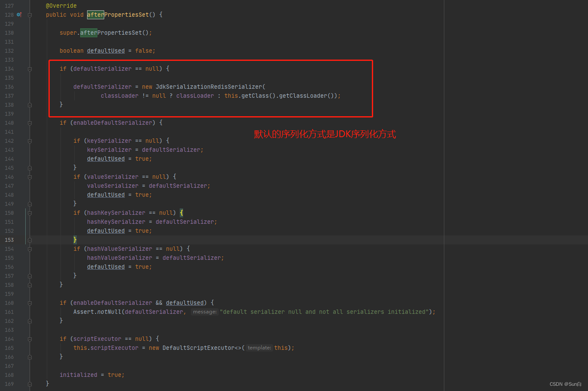This screenshot has width=588, height=391.
Task: Click line number 161 in the gutter
Action: 9,312
